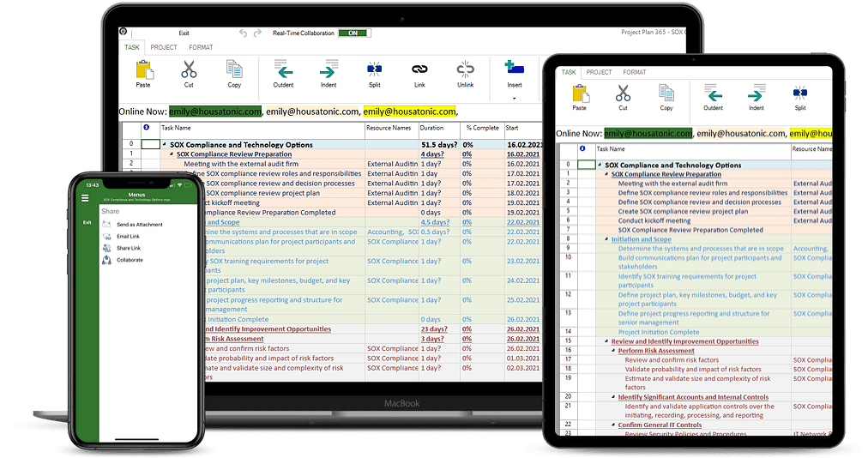This screenshot has height=458, width=868.
Task: Indent the task using the MacBook ribbon
Action: click(329, 69)
